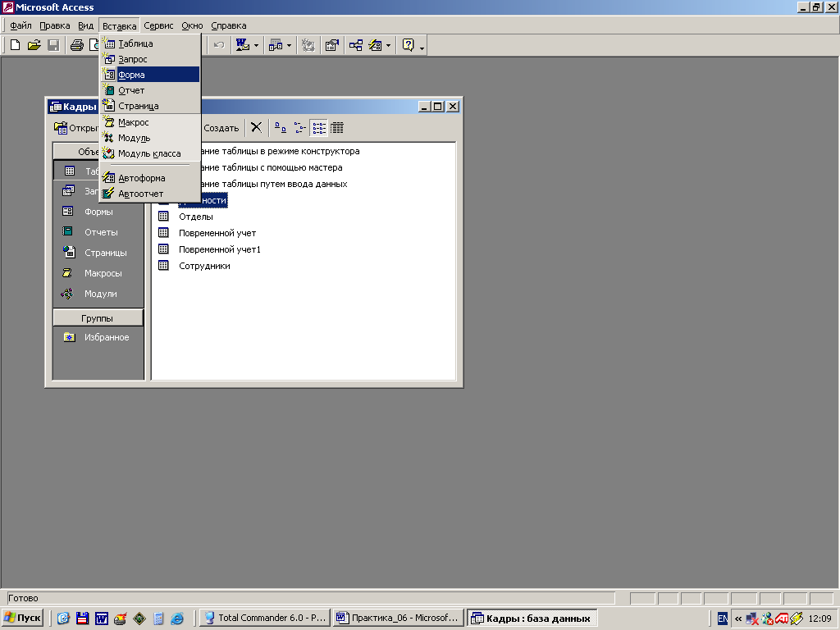The image size is (840, 630).
Task: Click the Relationships toolbar icon
Action: coord(356,45)
